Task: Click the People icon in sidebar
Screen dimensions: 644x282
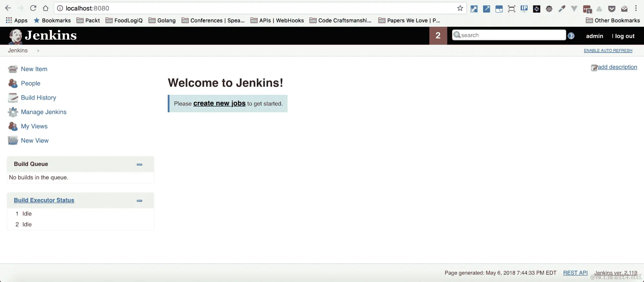Action: pyautogui.click(x=13, y=83)
